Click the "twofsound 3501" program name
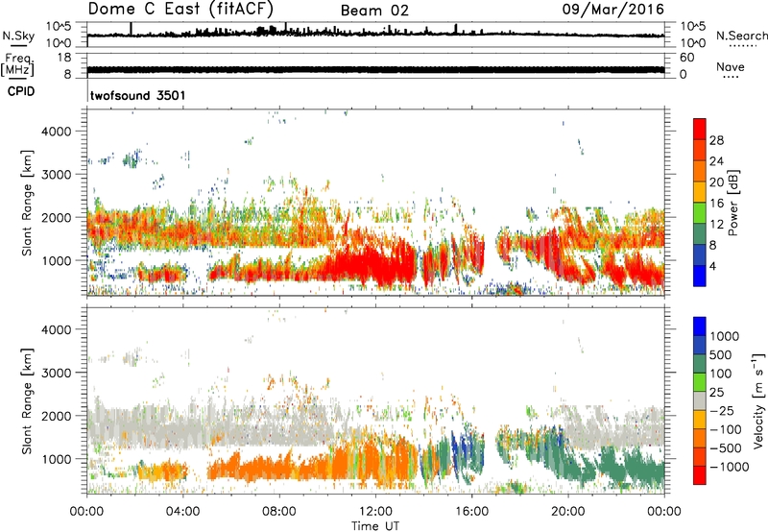Viewport: 768px width, 532px height. [x=138, y=95]
